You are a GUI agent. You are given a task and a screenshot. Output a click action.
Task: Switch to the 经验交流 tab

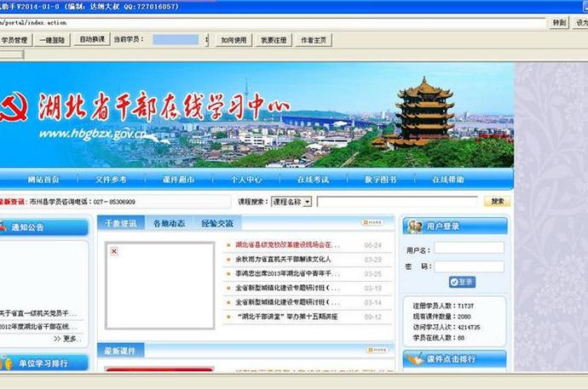216,223
